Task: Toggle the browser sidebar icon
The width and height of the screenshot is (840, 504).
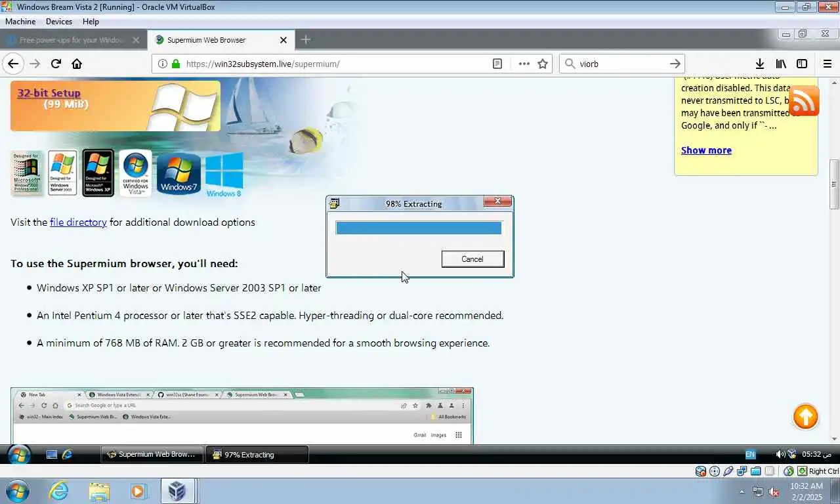Action: [x=802, y=64]
